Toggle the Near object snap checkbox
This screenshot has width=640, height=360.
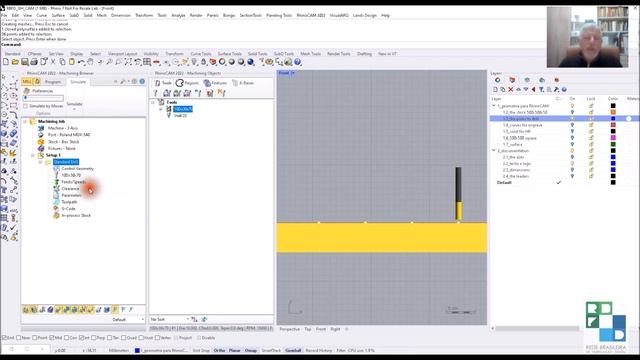[x=18, y=338]
